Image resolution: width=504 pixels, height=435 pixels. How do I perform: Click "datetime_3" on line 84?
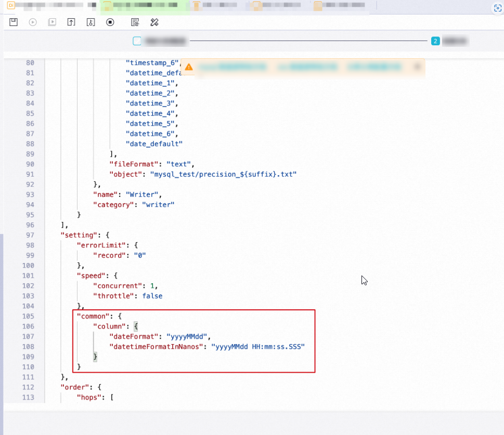pos(150,103)
